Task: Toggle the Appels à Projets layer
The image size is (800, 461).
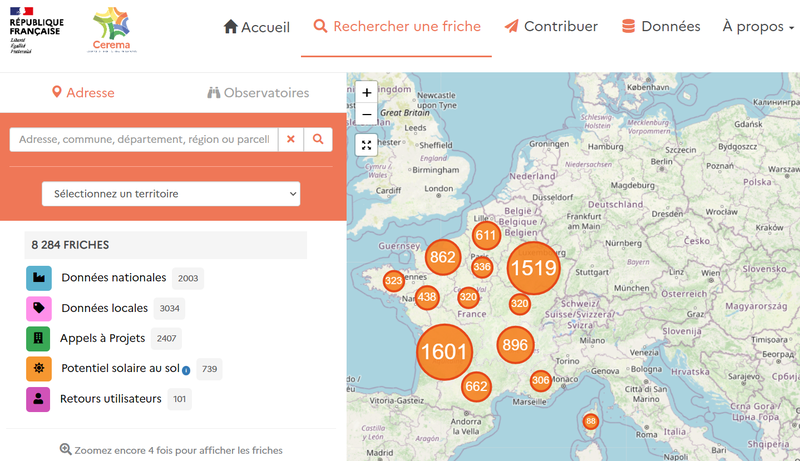Action: coord(103,338)
